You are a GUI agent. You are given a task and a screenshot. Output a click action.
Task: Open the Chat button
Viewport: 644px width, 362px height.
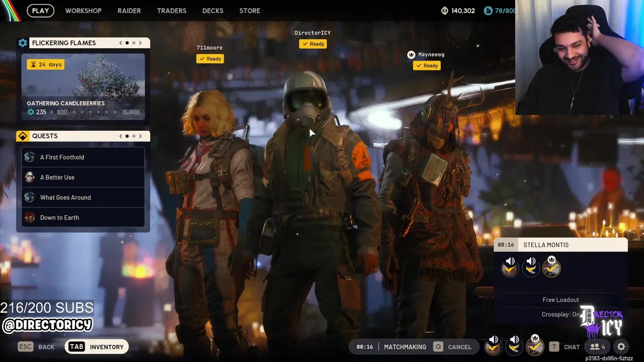(565, 347)
